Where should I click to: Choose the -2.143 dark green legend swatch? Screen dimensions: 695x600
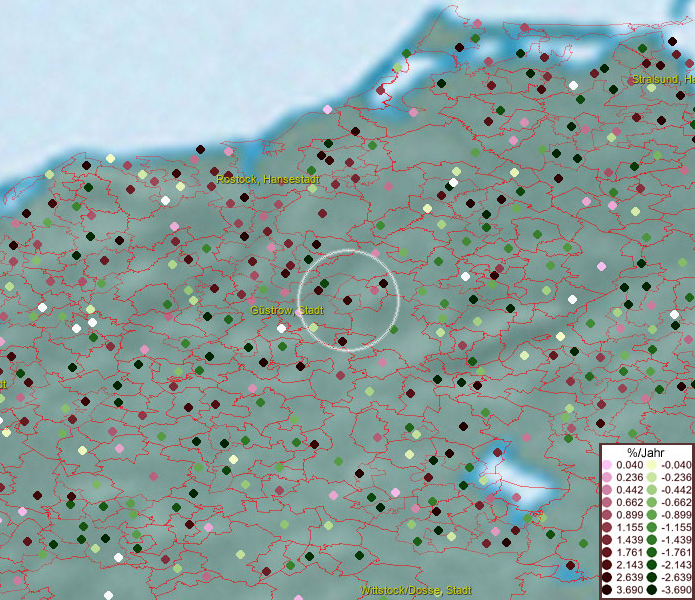651,565
